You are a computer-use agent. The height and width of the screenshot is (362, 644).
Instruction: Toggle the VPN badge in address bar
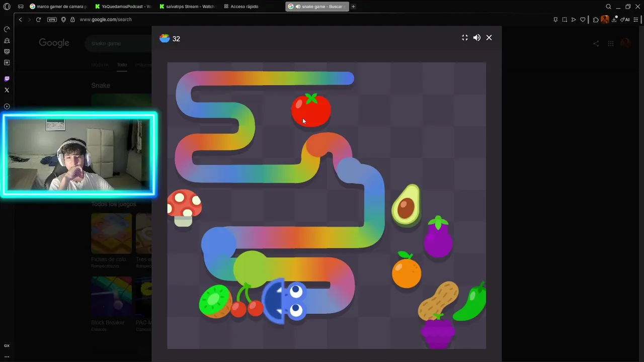click(x=52, y=20)
